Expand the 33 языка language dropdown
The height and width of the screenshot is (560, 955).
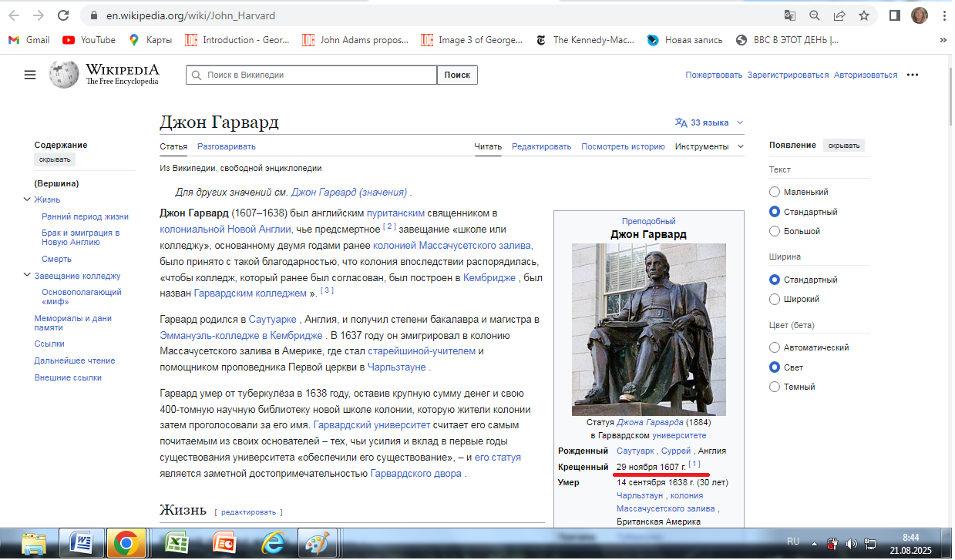pos(709,122)
